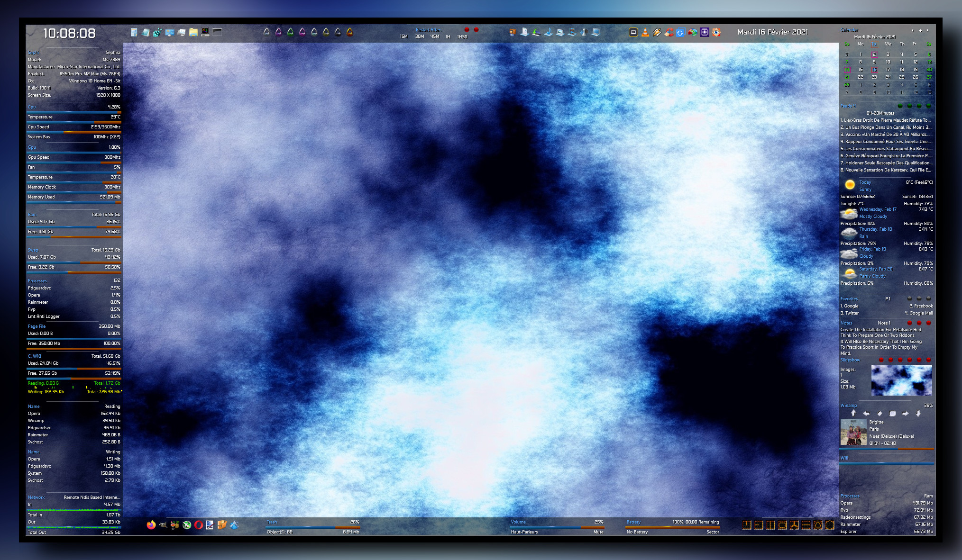Open the Downloads green arrow shortcut icon

point(536,32)
